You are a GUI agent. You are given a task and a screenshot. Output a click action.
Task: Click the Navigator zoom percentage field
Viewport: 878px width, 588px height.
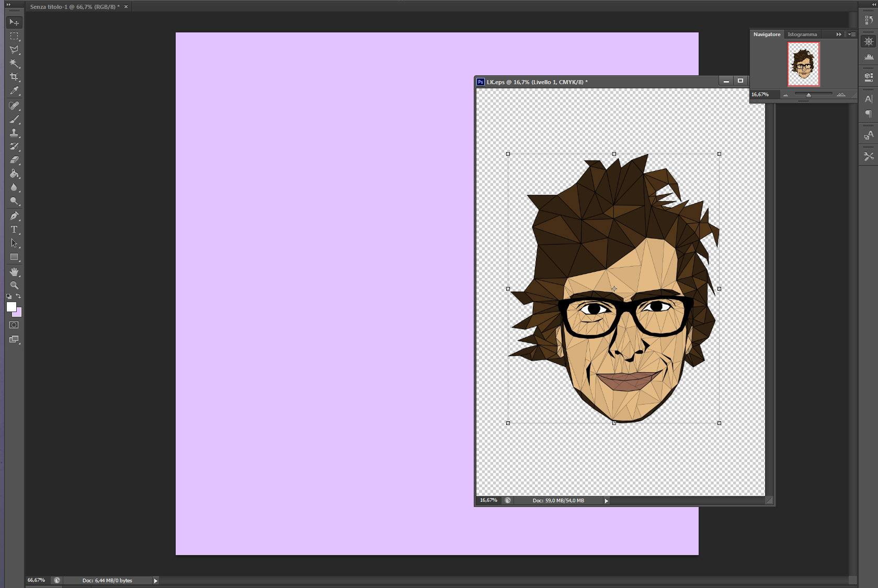(765, 95)
